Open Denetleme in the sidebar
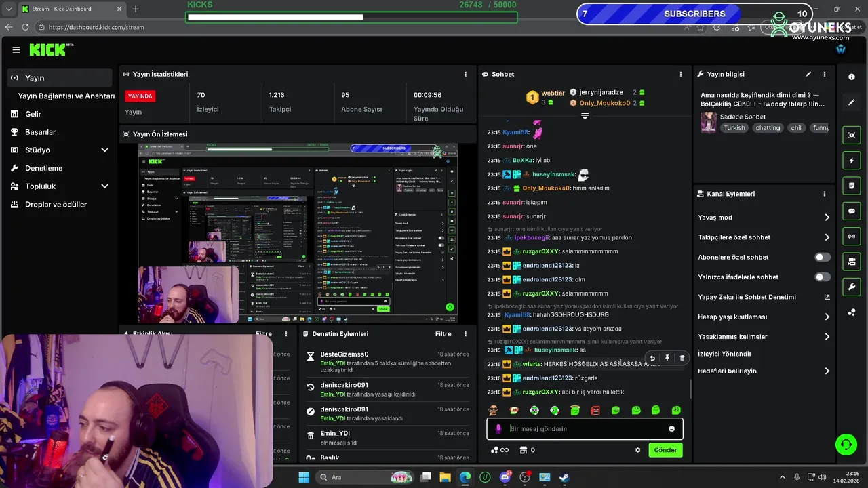868x488 pixels. click(43, 168)
